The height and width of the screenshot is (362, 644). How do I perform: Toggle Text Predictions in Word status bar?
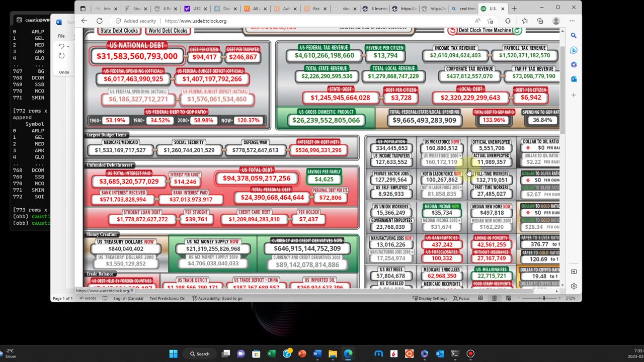tap(168, 298)
